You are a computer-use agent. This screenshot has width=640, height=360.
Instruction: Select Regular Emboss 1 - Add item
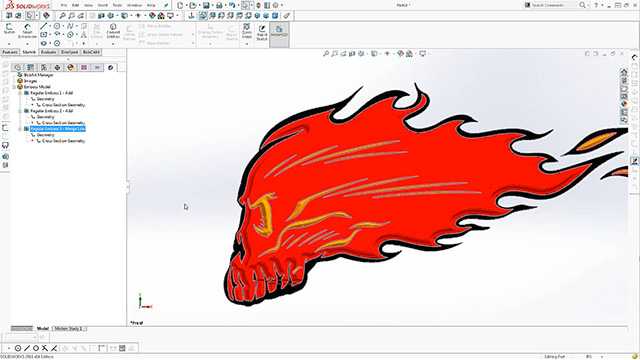pyautogui.click(x=51, y=93)
